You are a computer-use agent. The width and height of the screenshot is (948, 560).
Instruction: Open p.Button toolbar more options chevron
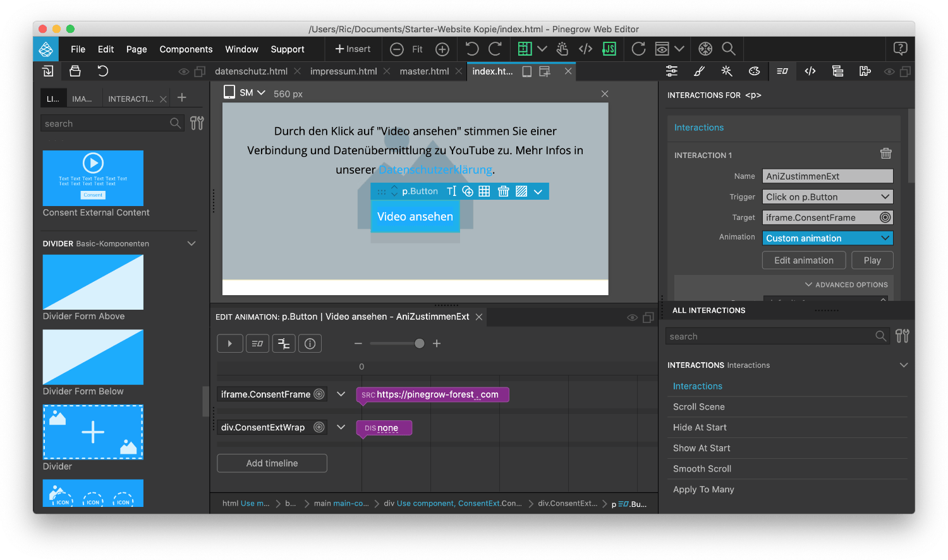click(x=538, y=192)
